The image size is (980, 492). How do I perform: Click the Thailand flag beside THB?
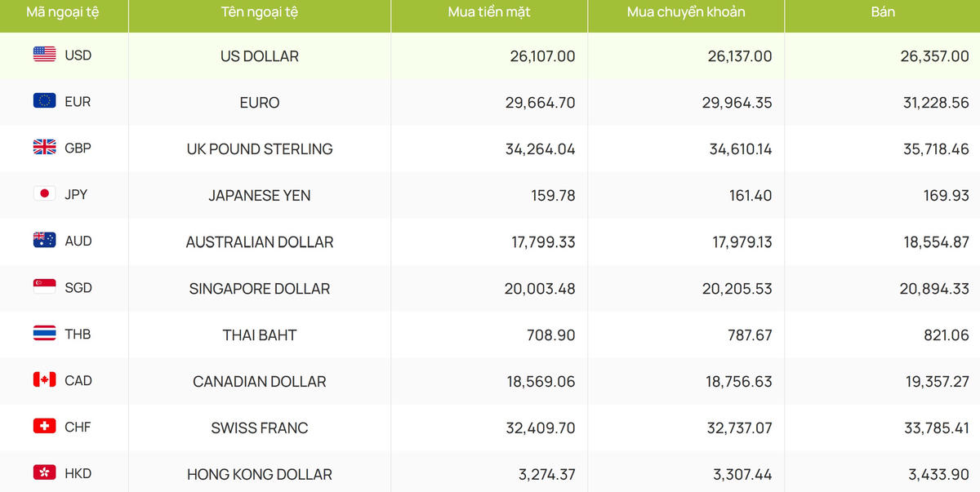(x=44, y=334)
